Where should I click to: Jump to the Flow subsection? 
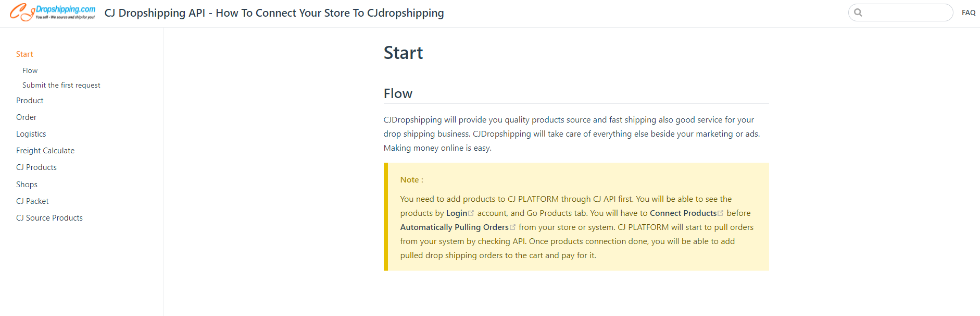click(30, 70)
